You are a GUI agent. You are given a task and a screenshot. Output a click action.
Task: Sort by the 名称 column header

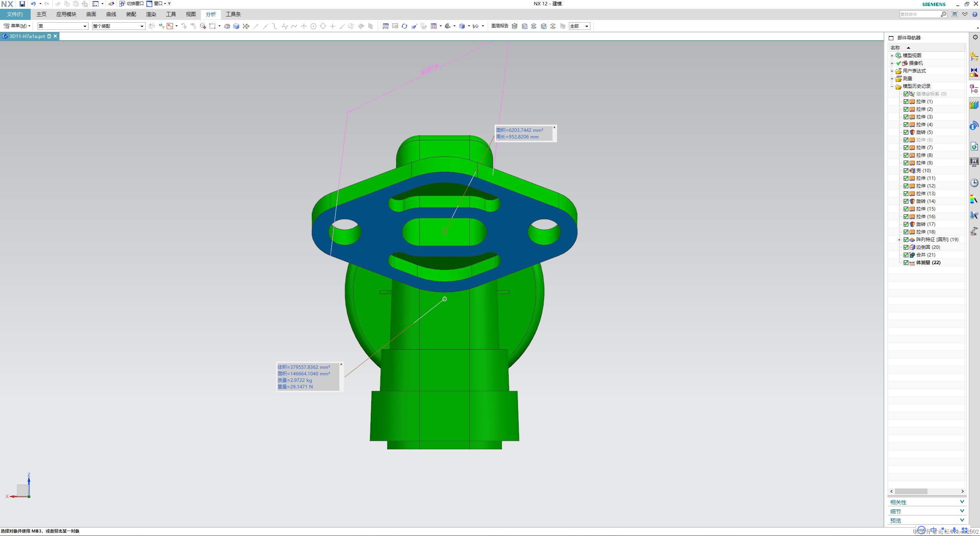pos(927,48)
